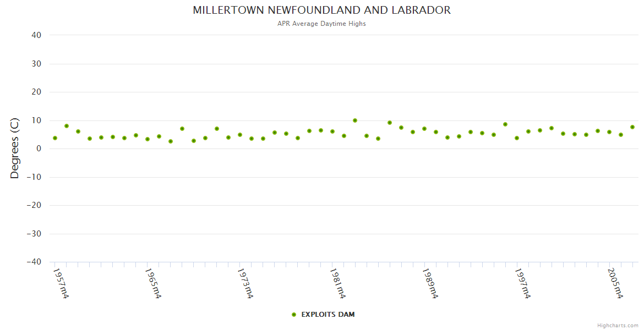Select the 1981m4 x-axis label
The width and height of the screenshot is (644, 330).
(338, 283)
